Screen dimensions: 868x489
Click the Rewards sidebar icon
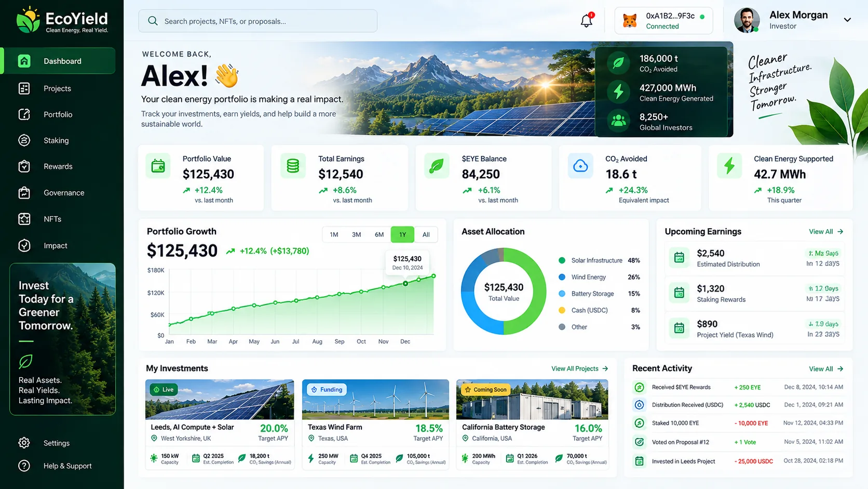point(24,166)
